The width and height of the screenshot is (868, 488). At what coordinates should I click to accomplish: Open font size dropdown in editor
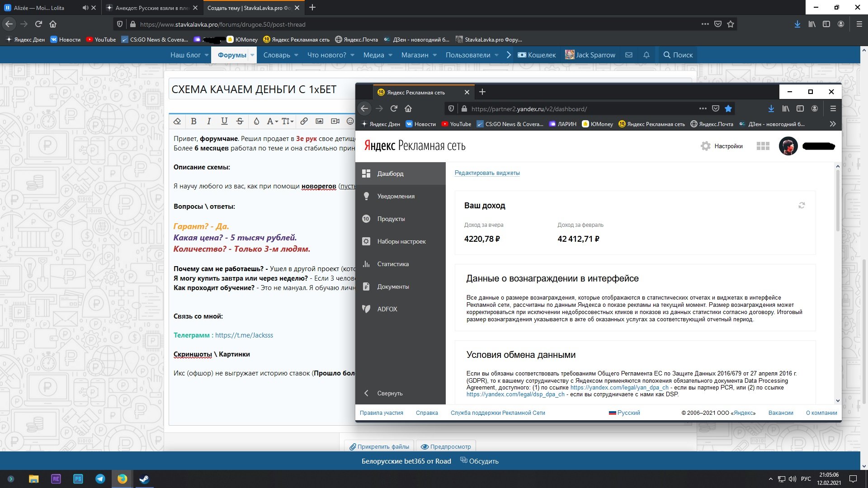(x=288, y=121)
